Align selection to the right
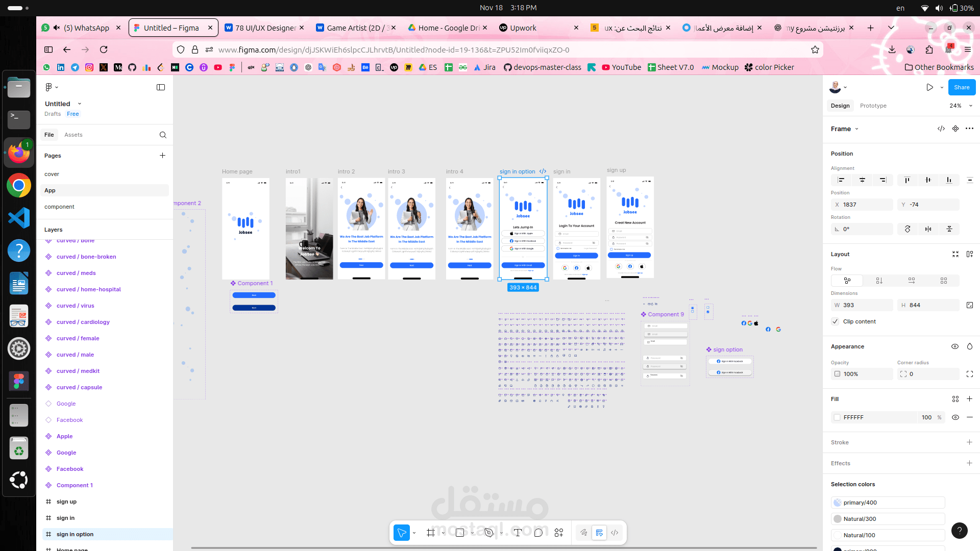The image size is (980, 551). click(883, 180)
